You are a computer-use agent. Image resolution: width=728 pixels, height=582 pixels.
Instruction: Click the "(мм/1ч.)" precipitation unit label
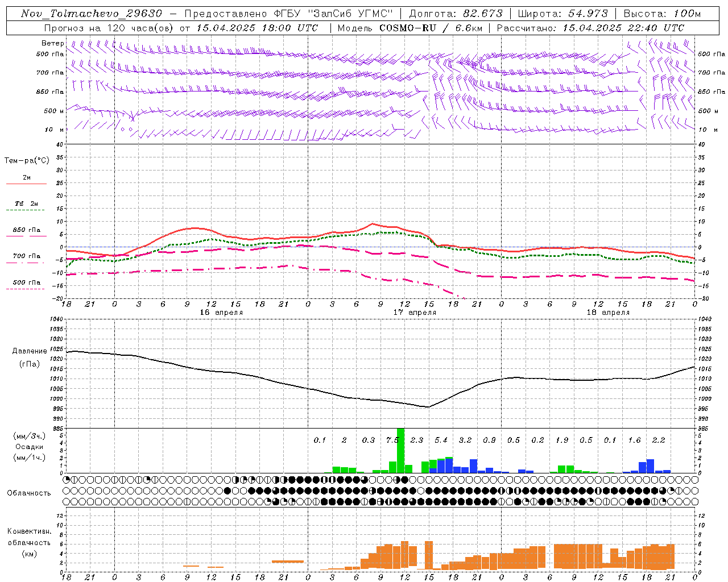30,458
